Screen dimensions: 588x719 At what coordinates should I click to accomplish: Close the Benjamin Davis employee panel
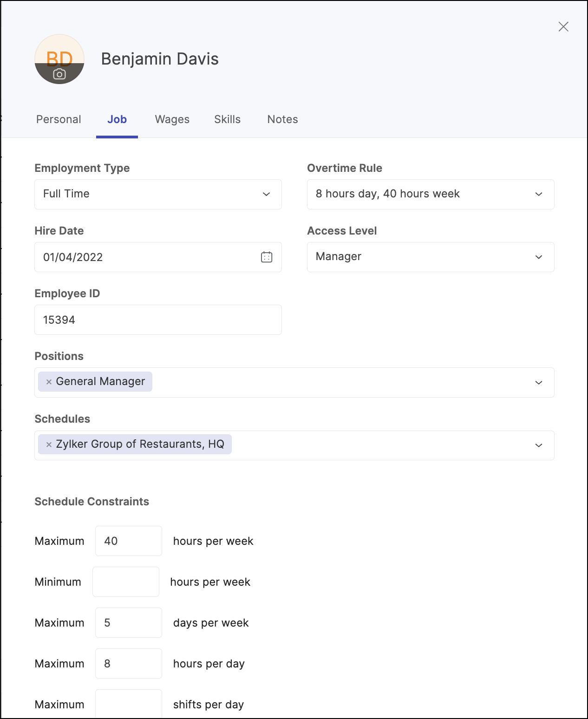pyautogui.click(x=563, y=26)
